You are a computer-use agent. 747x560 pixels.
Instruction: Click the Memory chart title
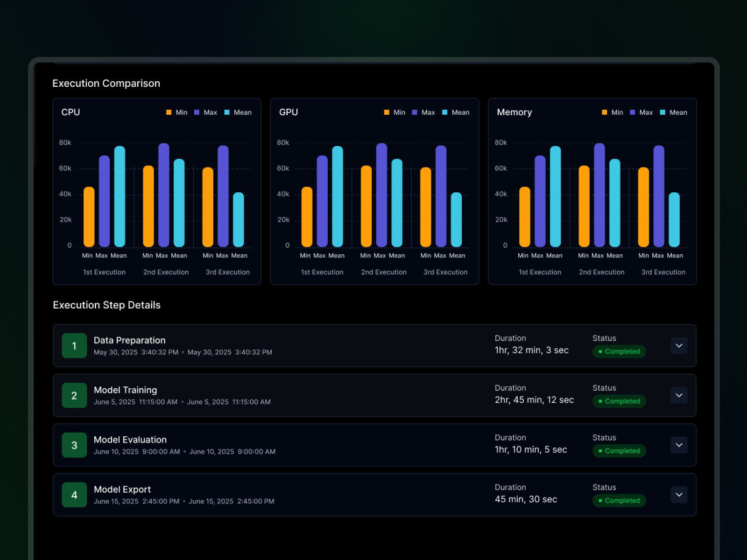coord(514,112)
